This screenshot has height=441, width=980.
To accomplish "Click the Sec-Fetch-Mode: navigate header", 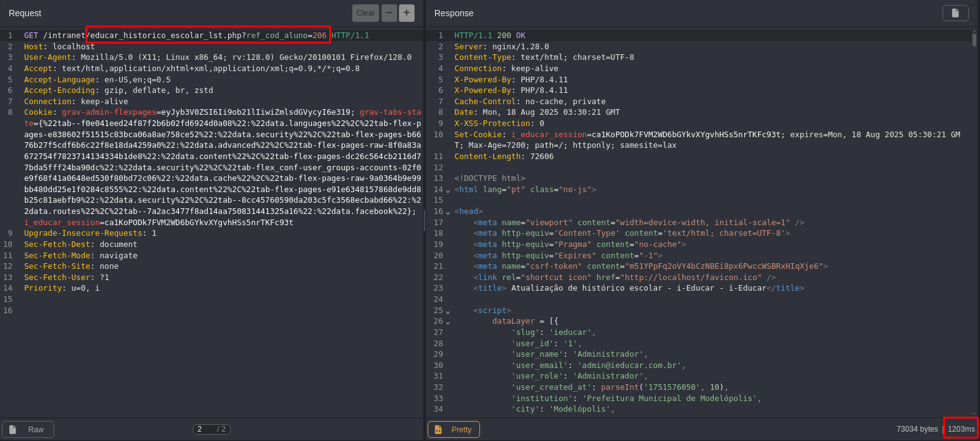I will (80, 256).
